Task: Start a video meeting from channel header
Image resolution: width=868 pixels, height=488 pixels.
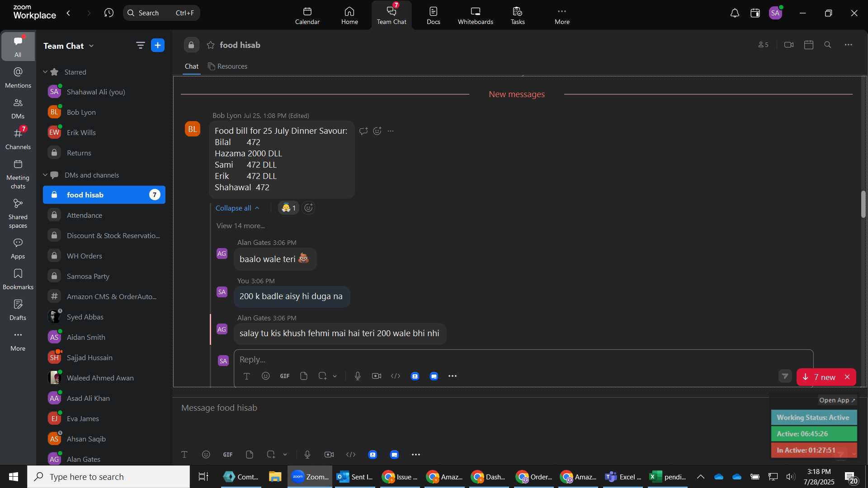Action: 789,45
